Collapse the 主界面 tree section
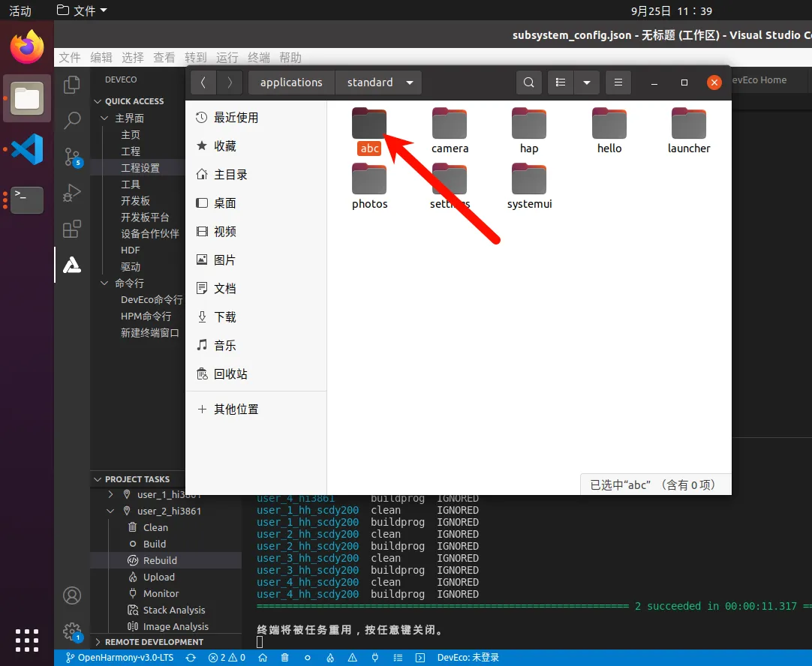The image size is (812, 666). [105, 118]
